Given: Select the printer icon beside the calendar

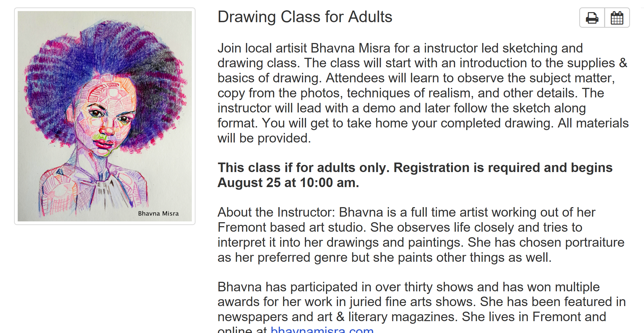Looking at the screenshot, I should point(592,18).
